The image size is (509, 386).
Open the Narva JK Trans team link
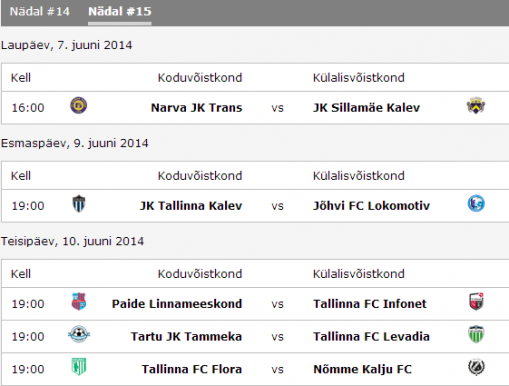196,108
